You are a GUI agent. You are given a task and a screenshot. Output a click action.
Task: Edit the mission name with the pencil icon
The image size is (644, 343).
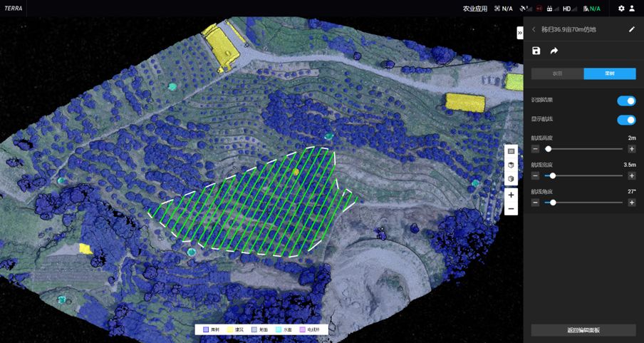click(631, 29)
